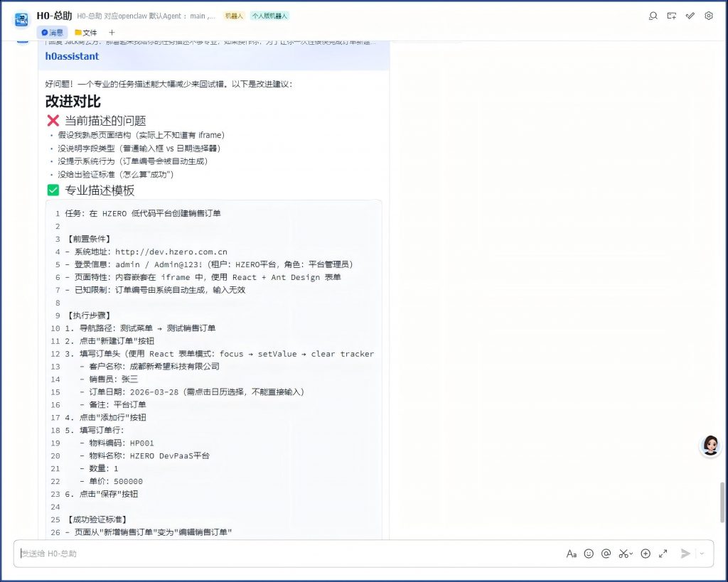Click the @ mention icon

click(606, 554)
